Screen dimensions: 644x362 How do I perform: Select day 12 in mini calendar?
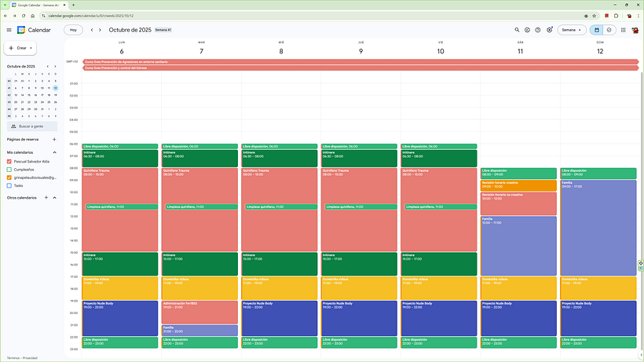(55, 88)
